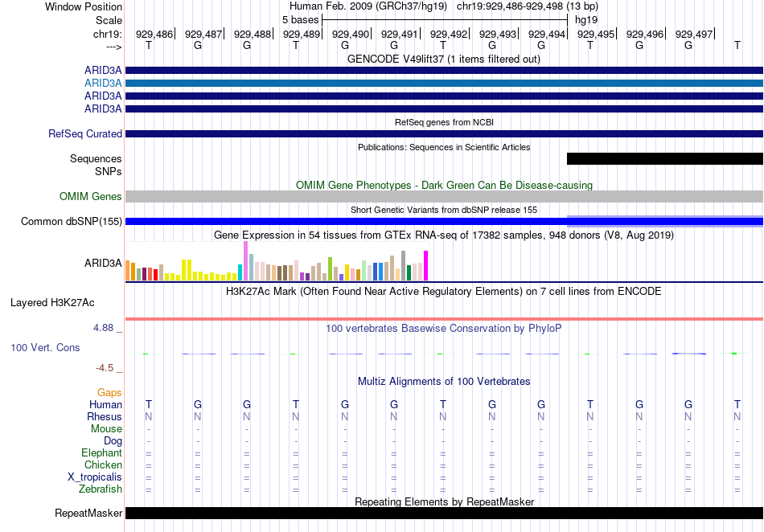Click the gray OMIM Genes bar
This screenshot has height=532, width=764.
point(444,196)
